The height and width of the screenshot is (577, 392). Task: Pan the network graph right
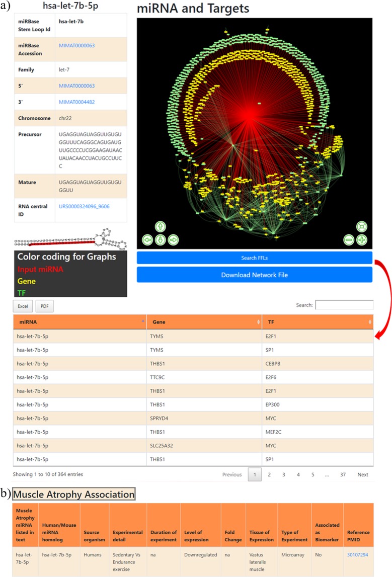[173, 239]
